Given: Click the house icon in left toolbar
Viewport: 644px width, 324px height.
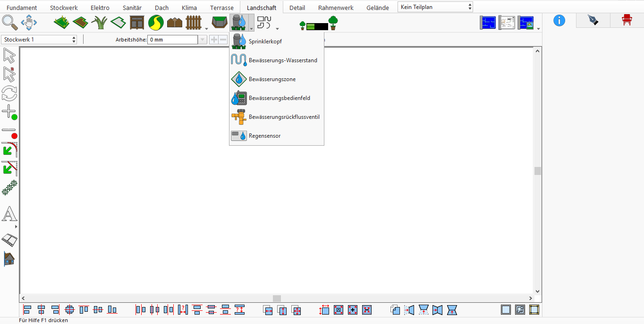Looking at the screenshot, I should click(x=9, y=258).
